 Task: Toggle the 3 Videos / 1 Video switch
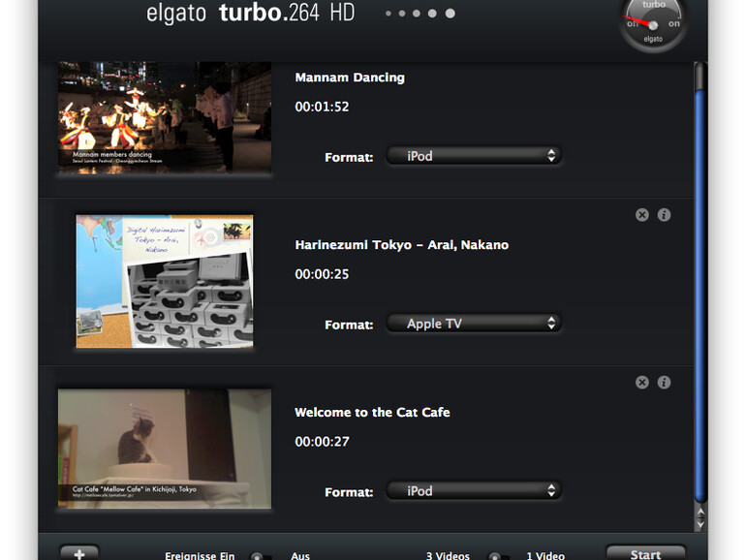pos(500,556)
